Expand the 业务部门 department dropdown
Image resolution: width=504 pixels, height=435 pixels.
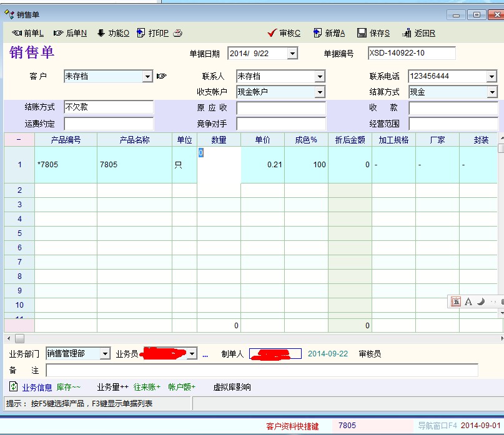coord(105,354)
